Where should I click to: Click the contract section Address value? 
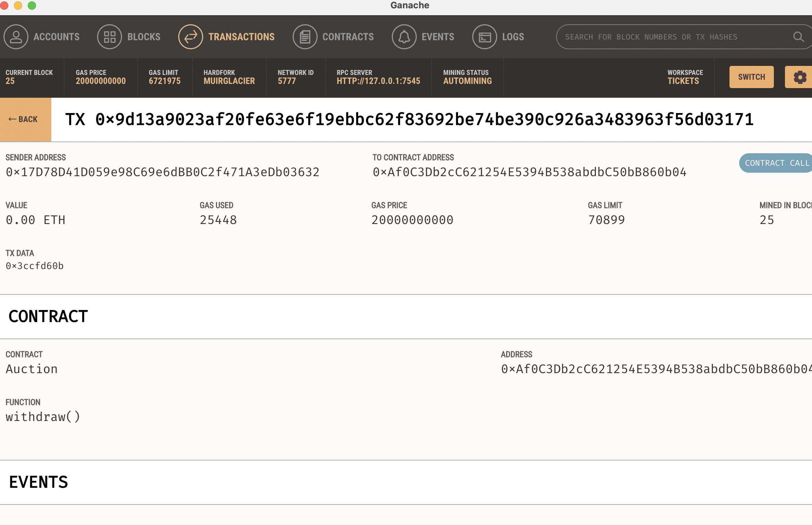(x=656, y=369)
